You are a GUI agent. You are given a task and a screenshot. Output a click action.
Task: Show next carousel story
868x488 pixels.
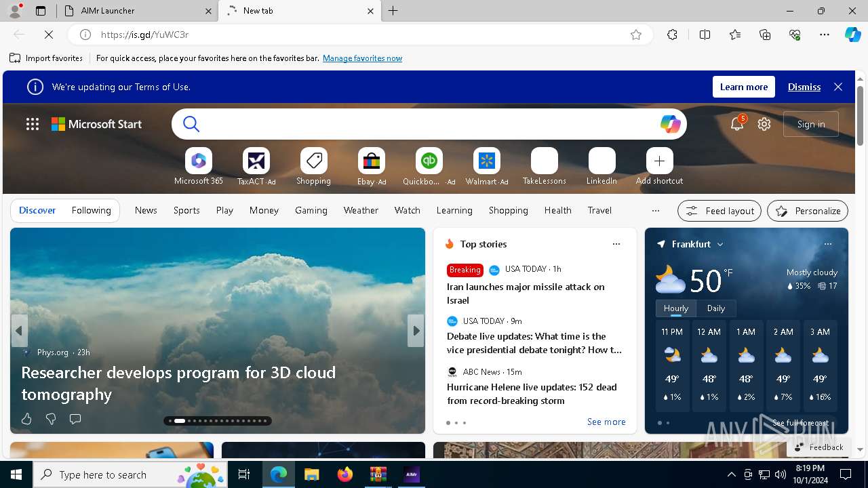click(x=416, y=331)
